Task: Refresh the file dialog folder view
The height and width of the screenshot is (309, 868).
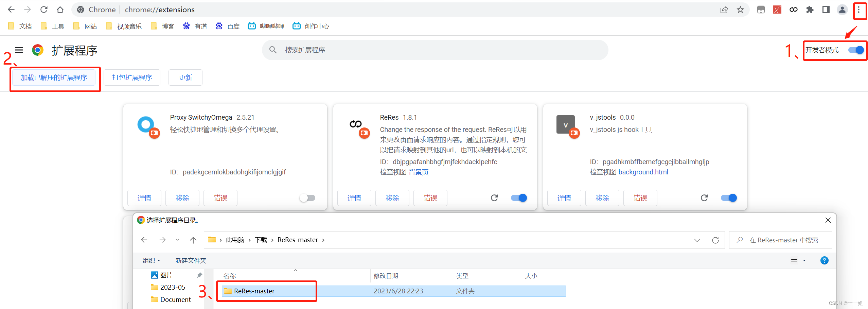Action: click(715, 240)
